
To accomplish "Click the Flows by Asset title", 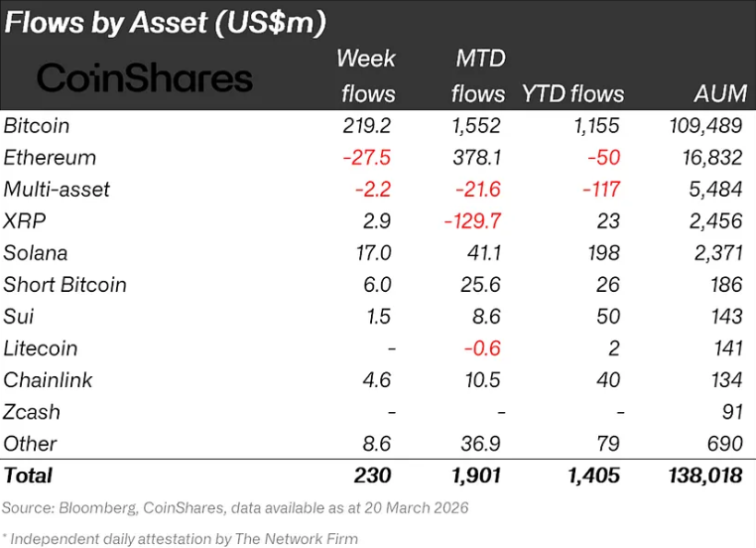I will (x=166, y=22).
